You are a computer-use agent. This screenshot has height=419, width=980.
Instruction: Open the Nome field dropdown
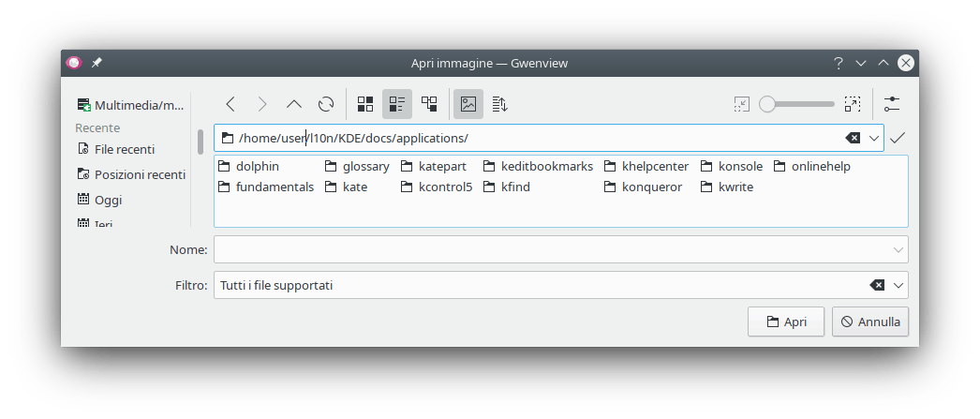pos(898,250)
